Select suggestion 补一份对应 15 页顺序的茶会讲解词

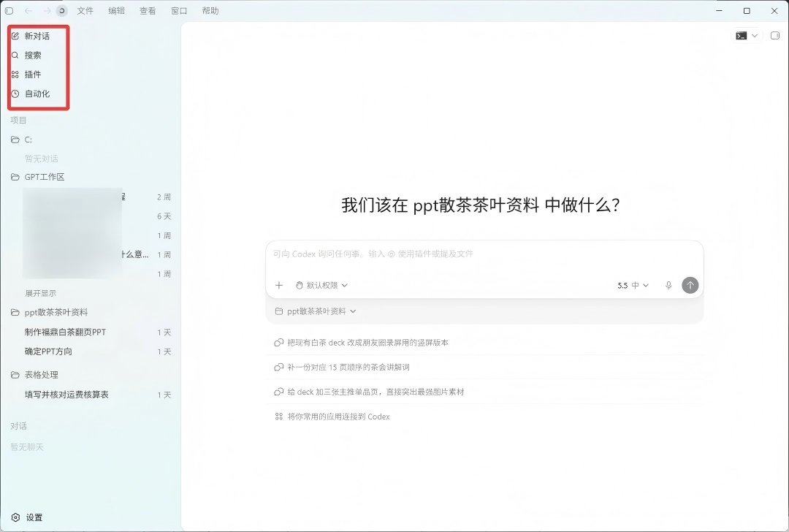[x=484, y=368]
